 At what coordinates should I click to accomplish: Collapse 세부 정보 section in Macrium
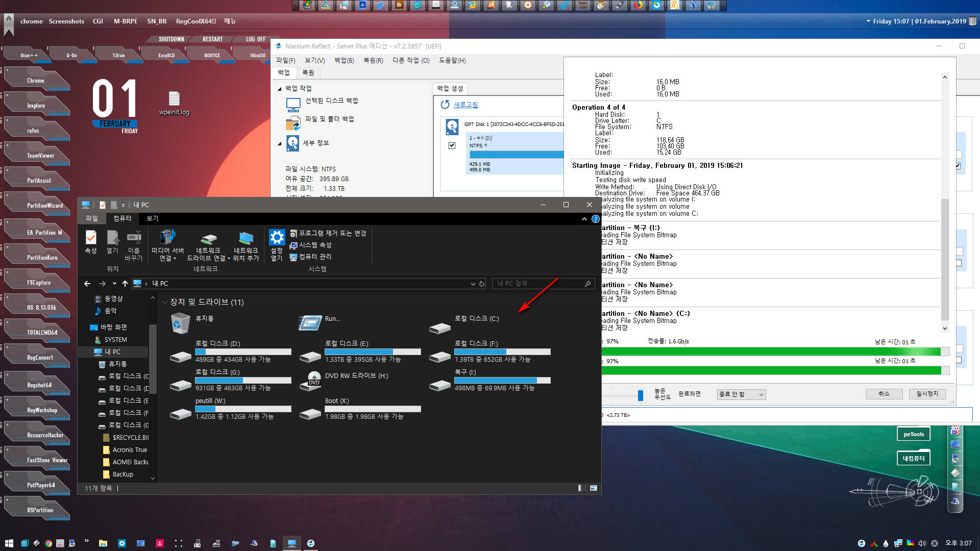pos(280,144)
